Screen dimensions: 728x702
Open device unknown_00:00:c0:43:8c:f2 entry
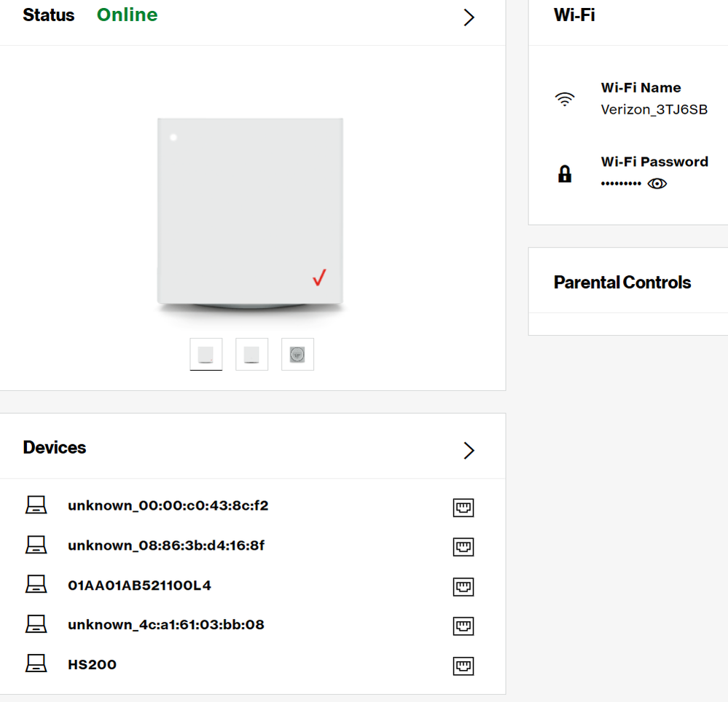tap(168, 505)
